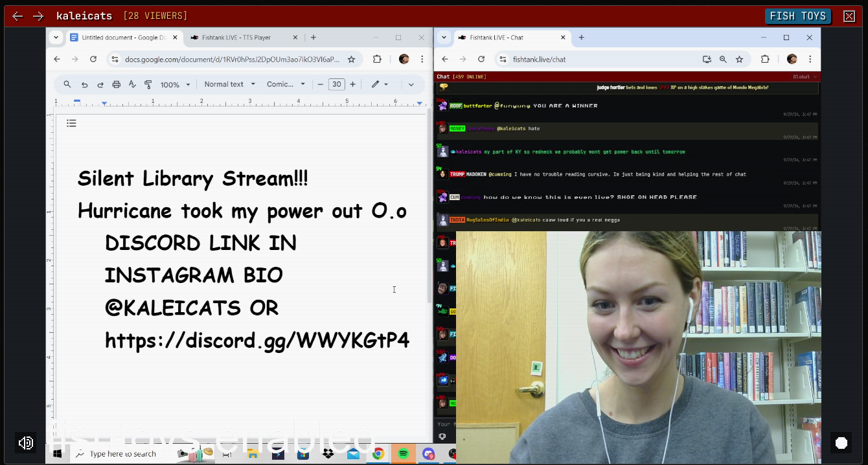Expand the hidden toolbar options chevron
868x465 pixels.
pos(411,84)
